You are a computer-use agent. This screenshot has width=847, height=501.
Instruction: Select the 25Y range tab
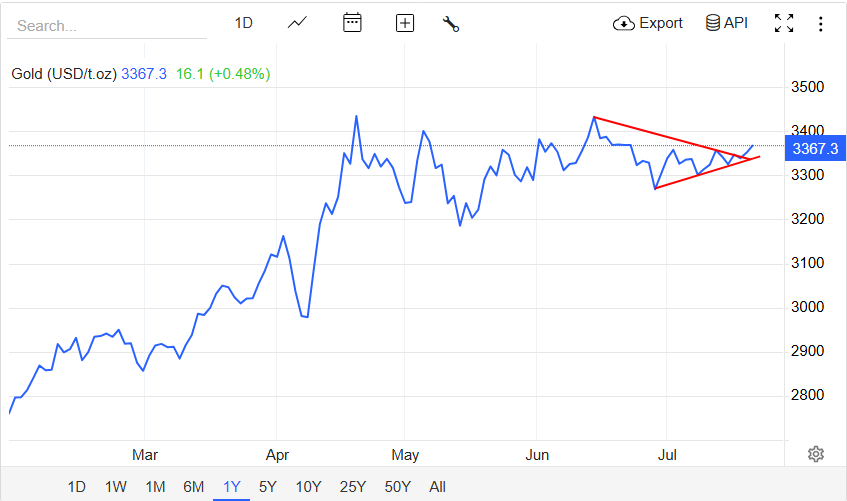353,487
